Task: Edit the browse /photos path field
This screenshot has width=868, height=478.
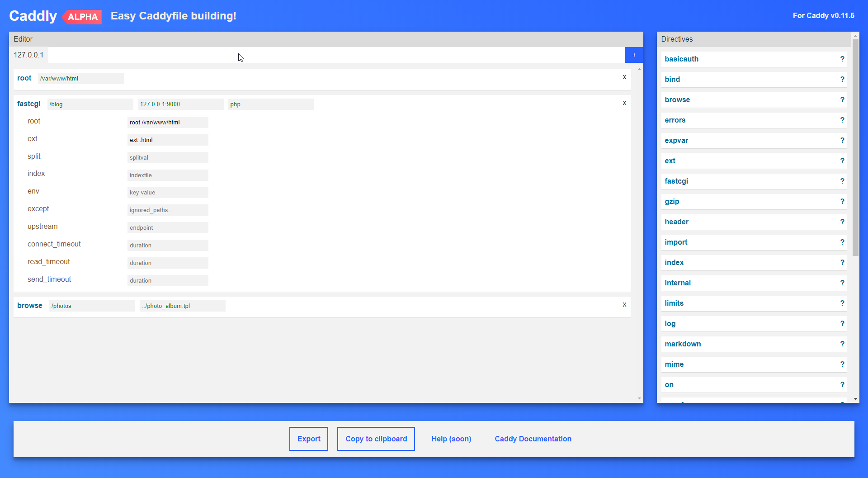Action: point(92,306)
